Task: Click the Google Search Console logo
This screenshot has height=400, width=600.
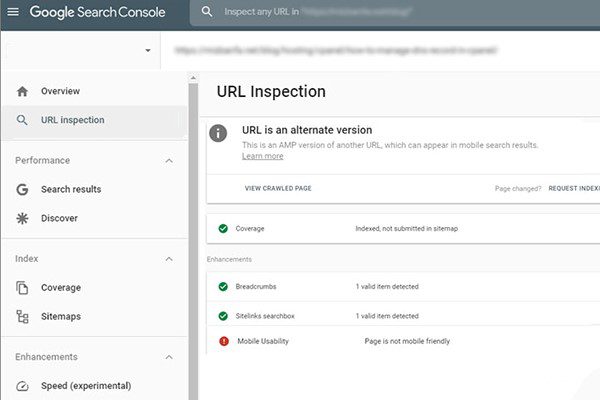Action: point(97,12)
